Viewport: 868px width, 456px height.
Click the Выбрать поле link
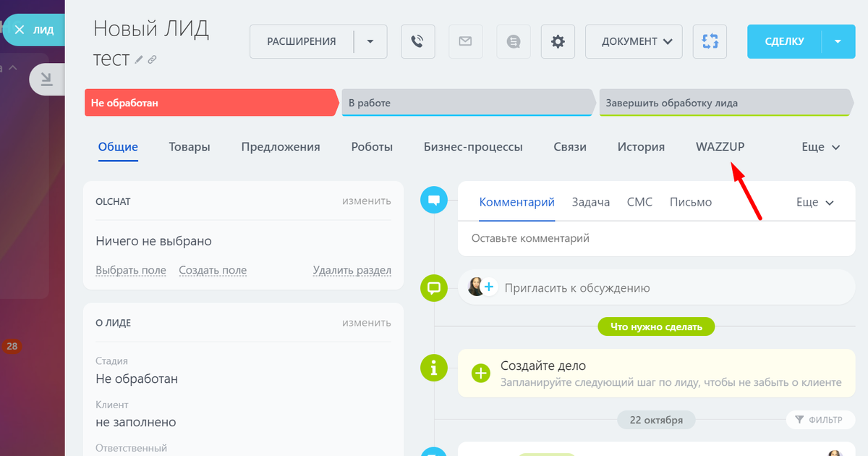coord(130,269)
